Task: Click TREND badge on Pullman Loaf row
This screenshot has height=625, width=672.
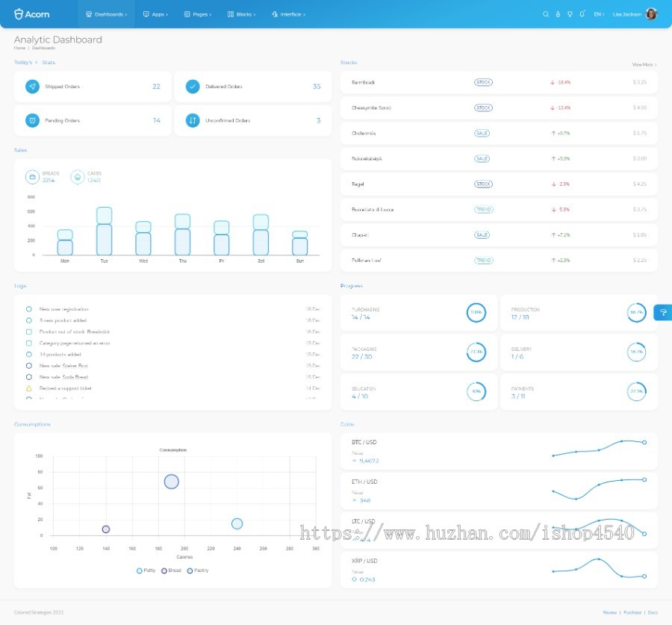Action: click(x=484, y=260)
